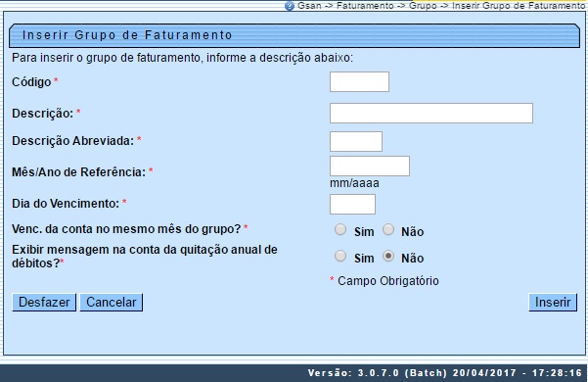588x382 pixels.
Task: Select the Descrição Abreviada input box
Action: [356, 141]
